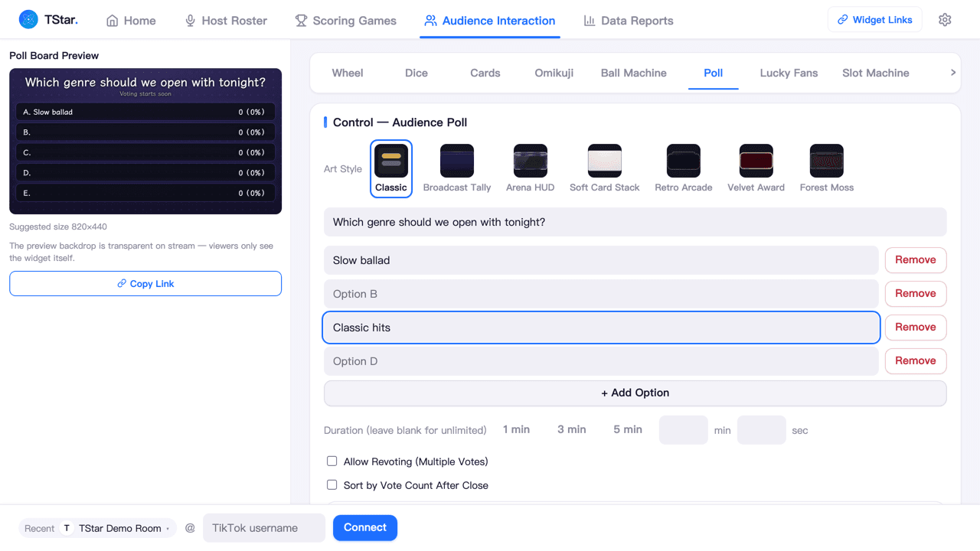Open the Data Reports section

629,21
